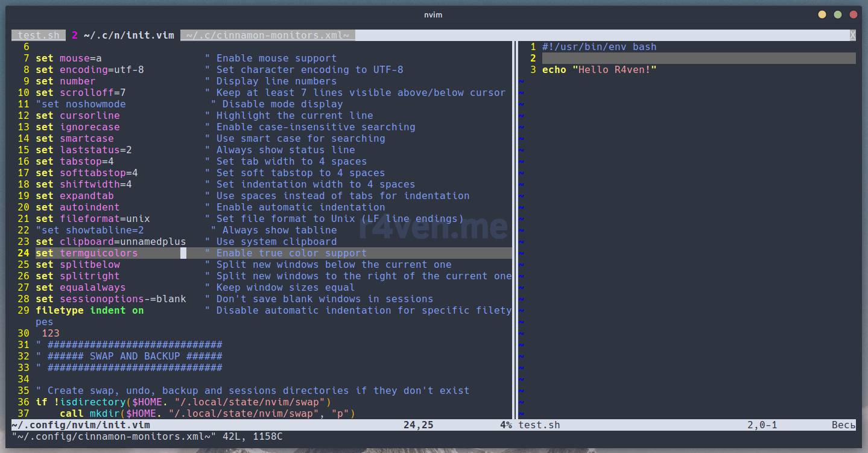Click the test.sh status line label
The height and width of the screenshot is (453, 868).
tap(539, 425)
